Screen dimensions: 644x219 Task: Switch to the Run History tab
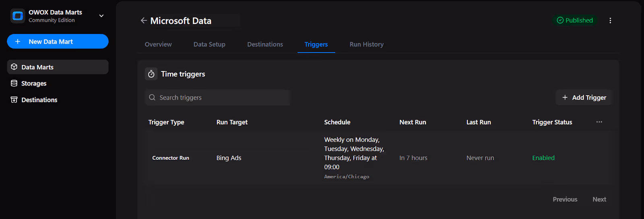(366, 44)
